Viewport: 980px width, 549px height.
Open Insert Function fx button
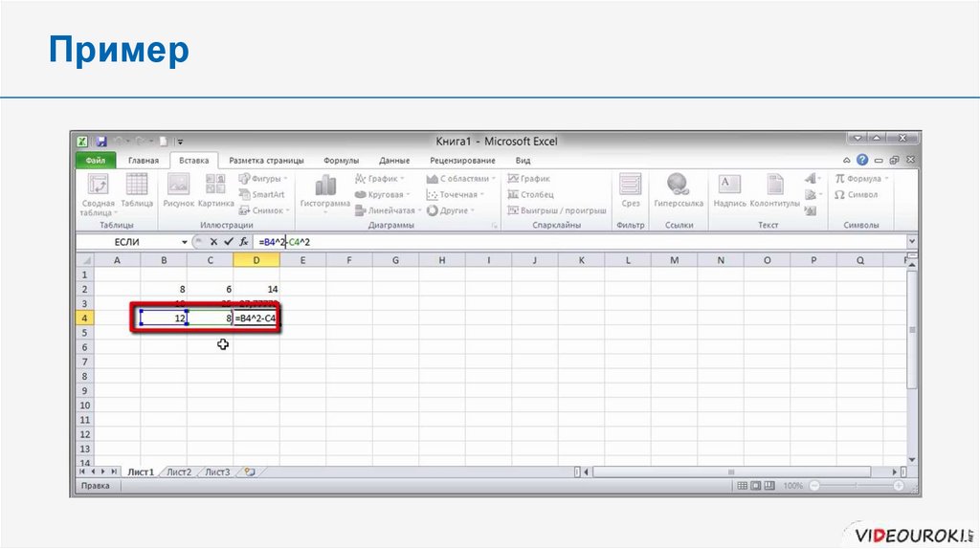(x=244, y=242)
